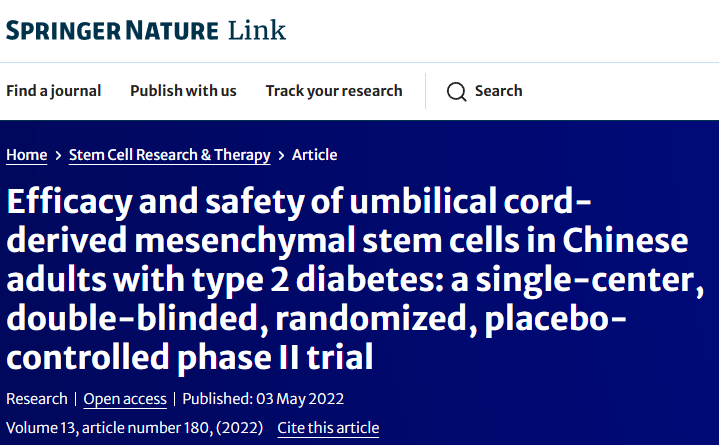This screenshot has height=445, width=719.
Task: Open Stem Cell Research & Therapy breadcrumb
Action: point(169,155)
